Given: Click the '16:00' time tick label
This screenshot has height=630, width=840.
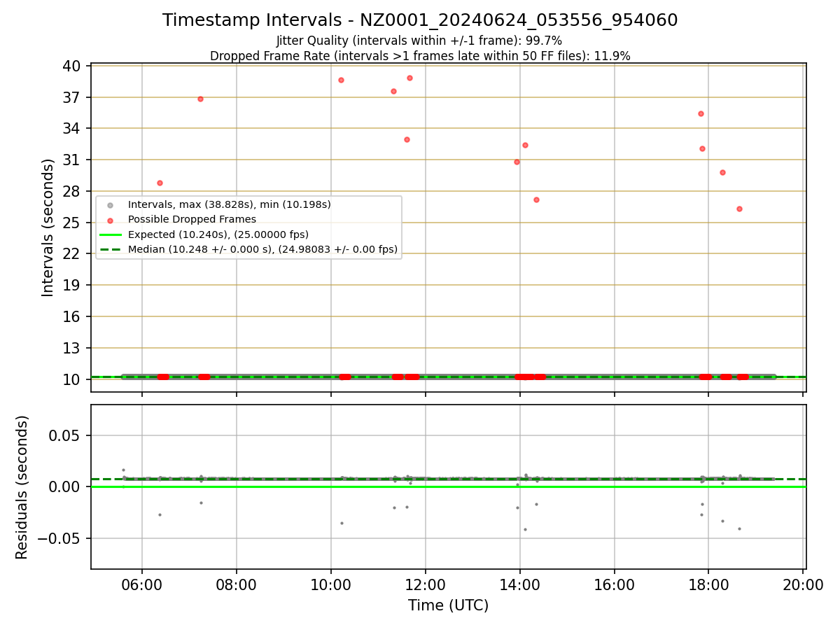Looking at the screenshot, I should tap(615, 584).
